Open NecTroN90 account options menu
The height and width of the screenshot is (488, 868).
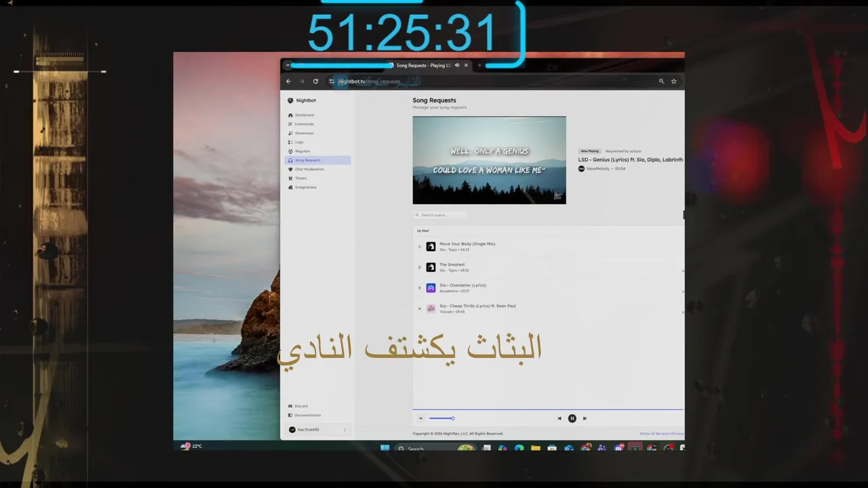pos(344,430)
